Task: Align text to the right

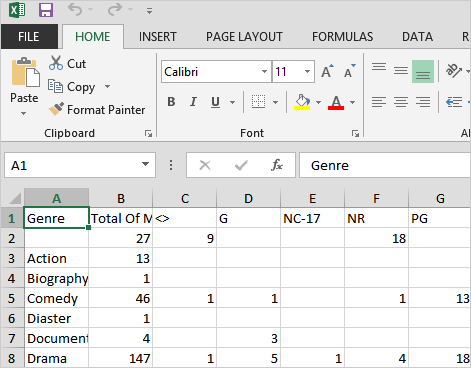Action: [x=423, y=102]
